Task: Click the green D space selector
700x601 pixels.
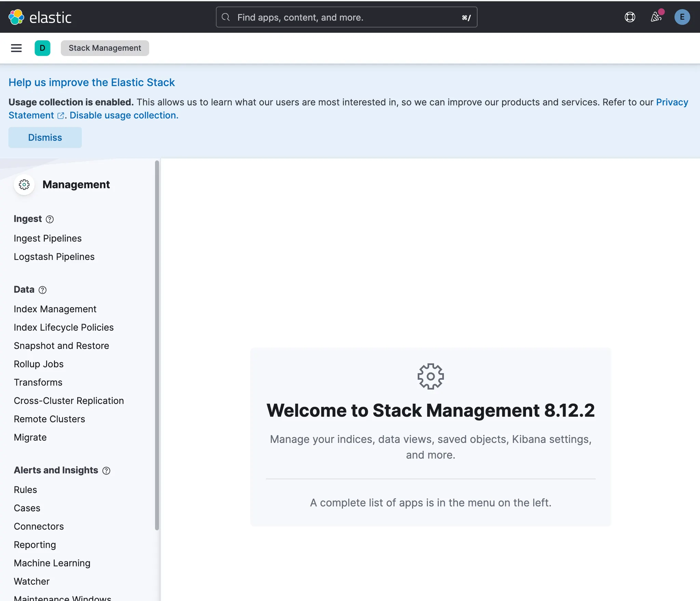Action: 42,48
